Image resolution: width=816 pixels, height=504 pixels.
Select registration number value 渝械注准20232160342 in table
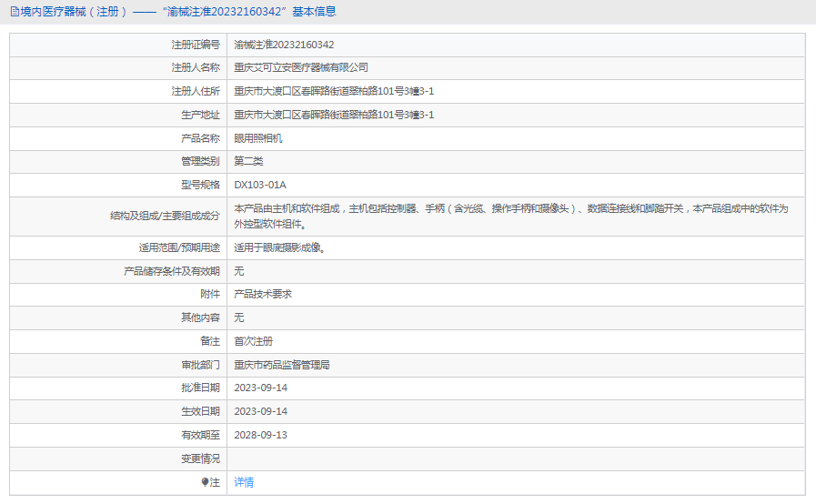coord(284,45)
